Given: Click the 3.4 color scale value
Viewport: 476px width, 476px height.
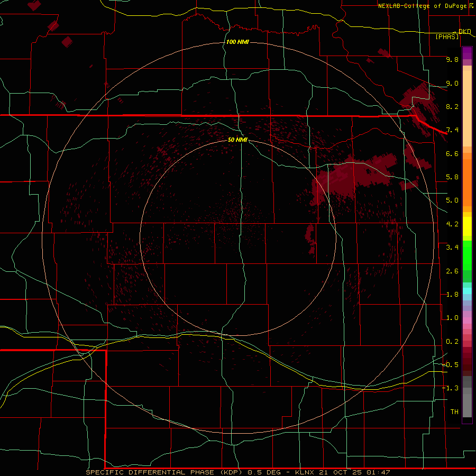Looking at the screenshot, I should pos(452,248).
